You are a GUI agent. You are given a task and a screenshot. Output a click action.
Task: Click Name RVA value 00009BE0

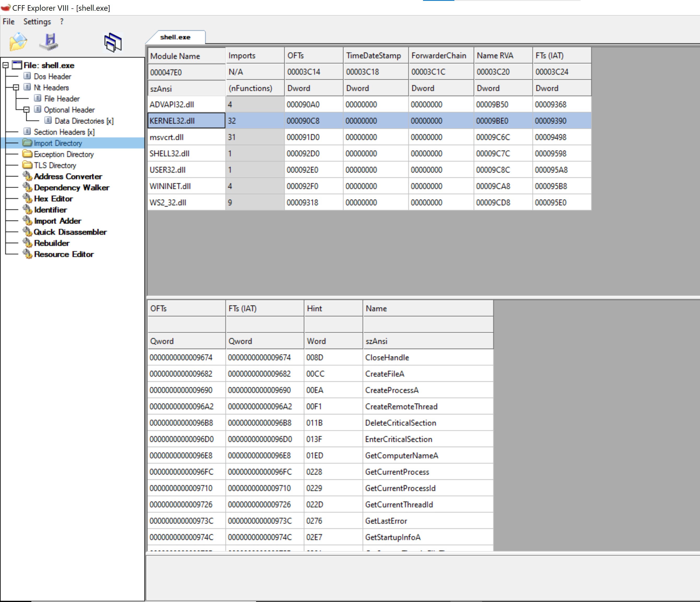[492, 121]
